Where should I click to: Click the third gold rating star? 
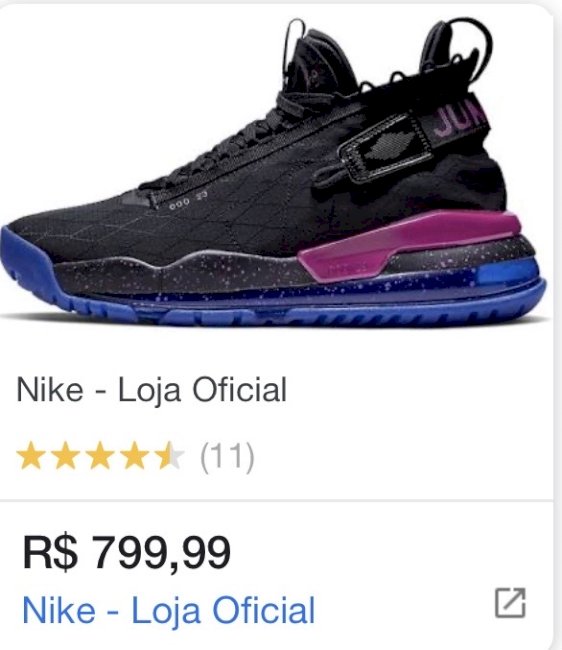pos(100,456)
